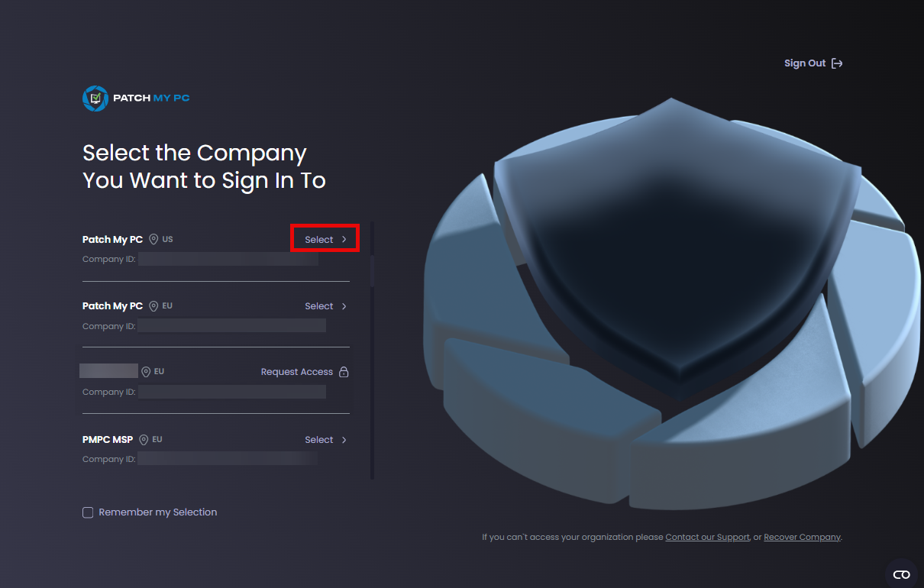Click the location pin beside the EU Patch My PC

[x=153, y=305]
